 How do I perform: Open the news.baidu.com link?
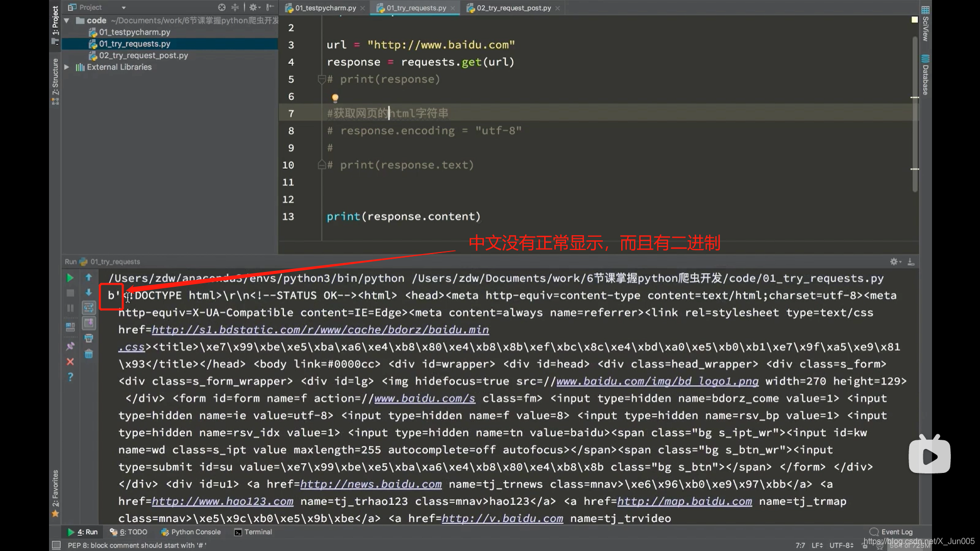371,484
